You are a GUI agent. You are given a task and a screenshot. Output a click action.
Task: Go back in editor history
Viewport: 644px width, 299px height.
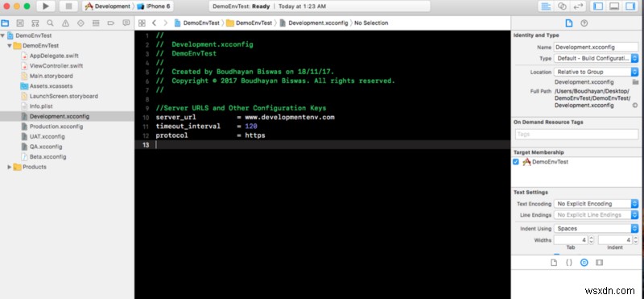pyautogui.click(x=154, y=23)
